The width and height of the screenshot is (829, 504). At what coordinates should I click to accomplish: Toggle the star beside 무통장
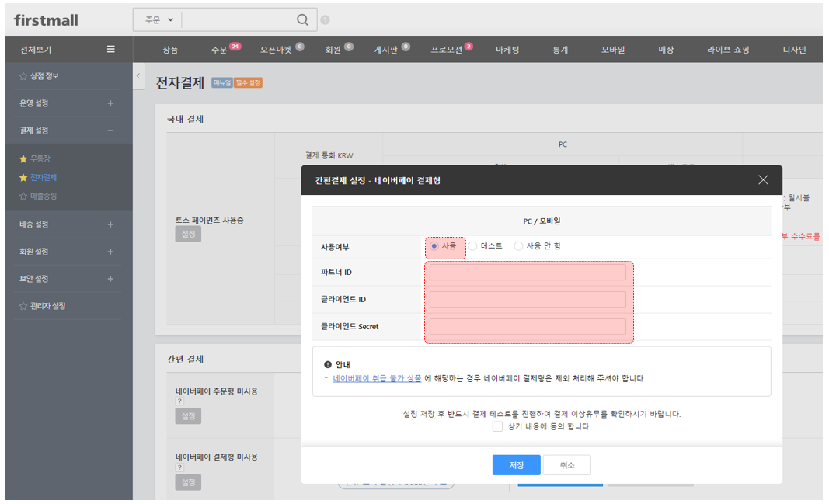(x=23, y=158)
